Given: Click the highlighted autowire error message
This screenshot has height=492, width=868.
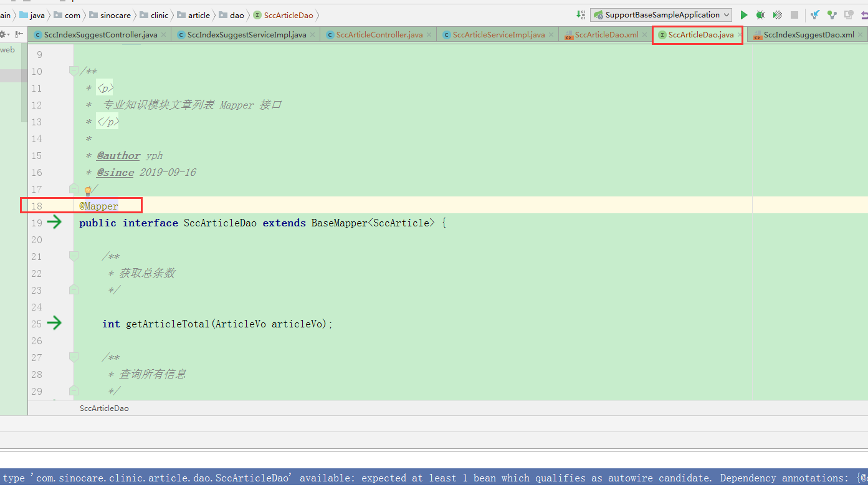Looking at the screenshot, I should 434,478.
